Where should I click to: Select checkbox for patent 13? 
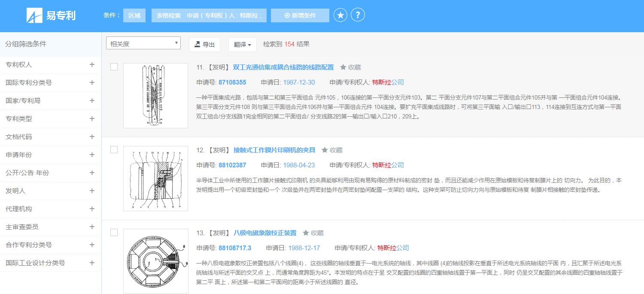coord(114,233)
